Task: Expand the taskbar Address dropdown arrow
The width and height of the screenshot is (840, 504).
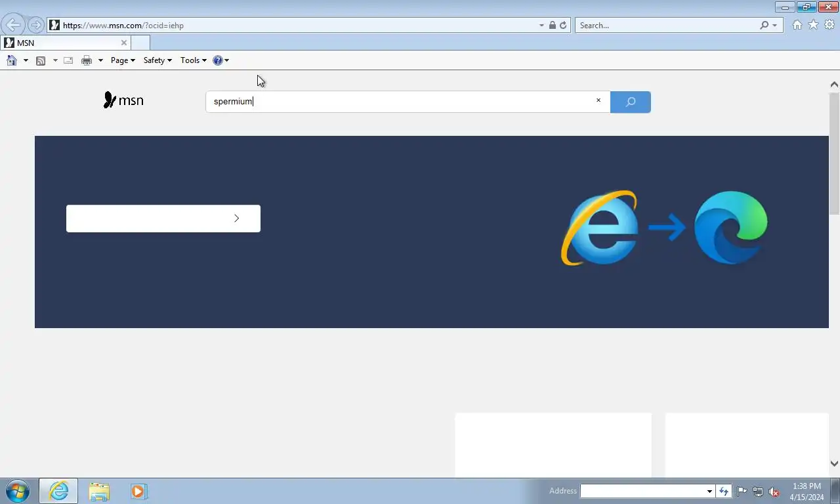Action: tap(709, 491)
